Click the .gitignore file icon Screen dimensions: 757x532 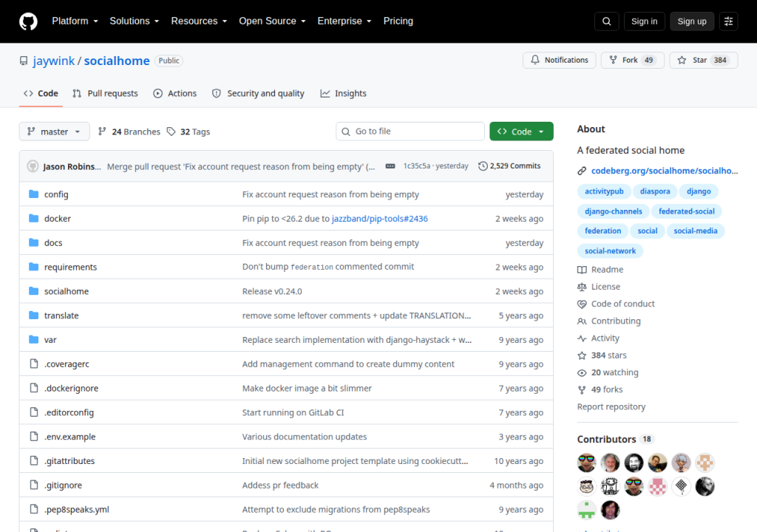click(x=34, y=485)
